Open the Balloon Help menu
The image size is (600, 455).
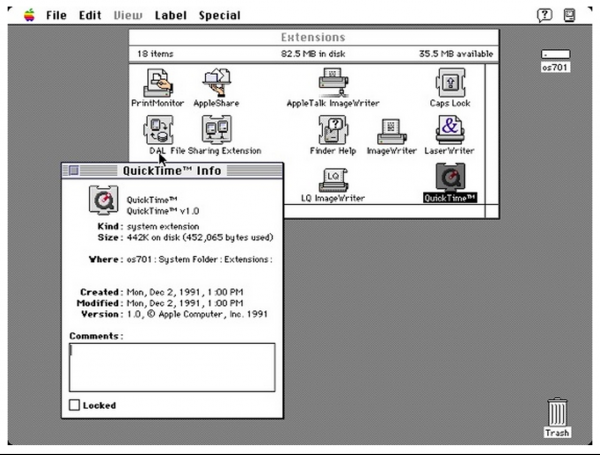(x=545, y=15)
